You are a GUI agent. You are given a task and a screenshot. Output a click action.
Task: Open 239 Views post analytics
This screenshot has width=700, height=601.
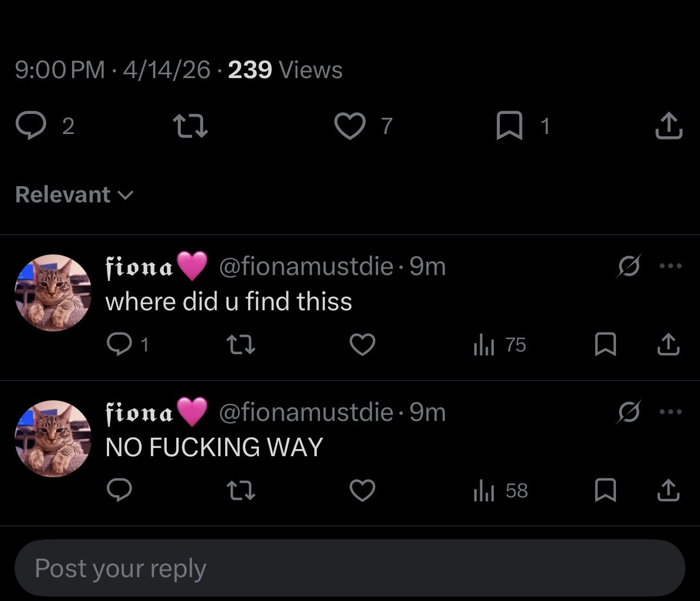pyautogui.click(x=285, y=70)
